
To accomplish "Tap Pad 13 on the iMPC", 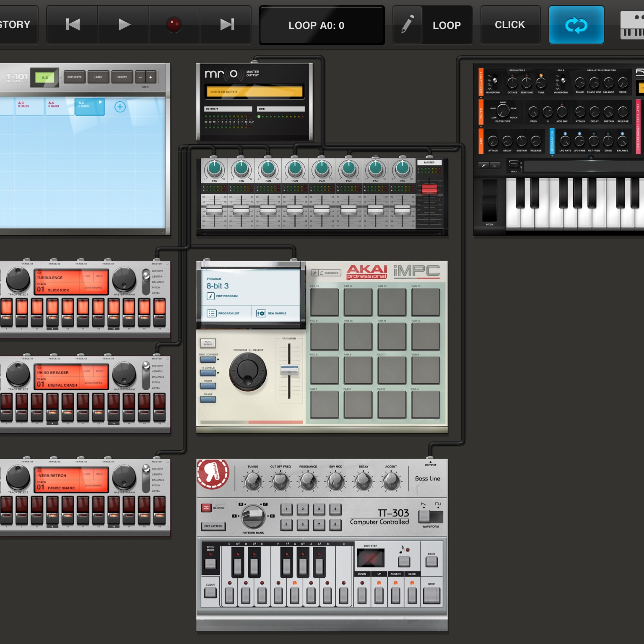I will (324, 302).
